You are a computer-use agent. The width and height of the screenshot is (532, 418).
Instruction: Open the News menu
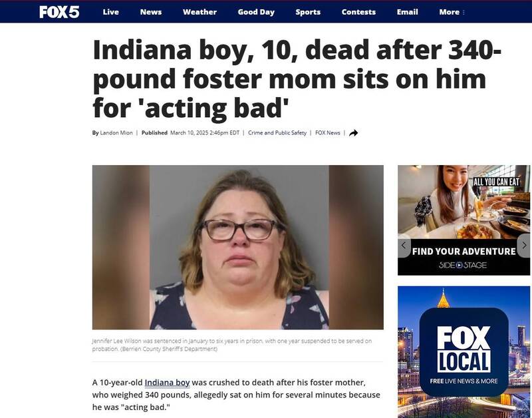tap(151, 12)
